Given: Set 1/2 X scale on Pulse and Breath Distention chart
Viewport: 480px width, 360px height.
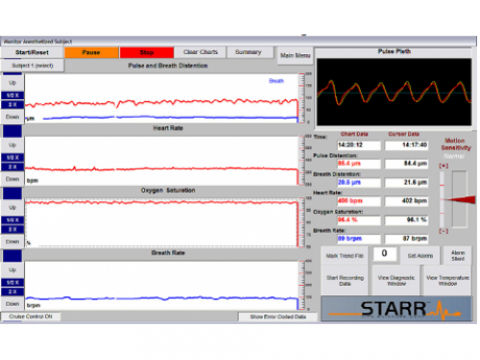Looking at the screenshot, I should 13,95.
